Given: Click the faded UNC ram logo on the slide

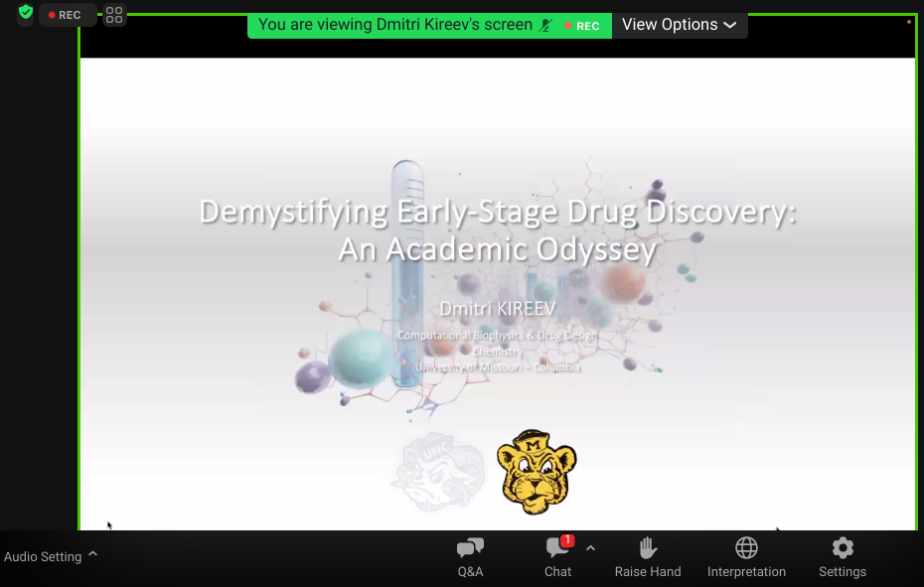Looking at the screenshot, I should pos(439,473).
